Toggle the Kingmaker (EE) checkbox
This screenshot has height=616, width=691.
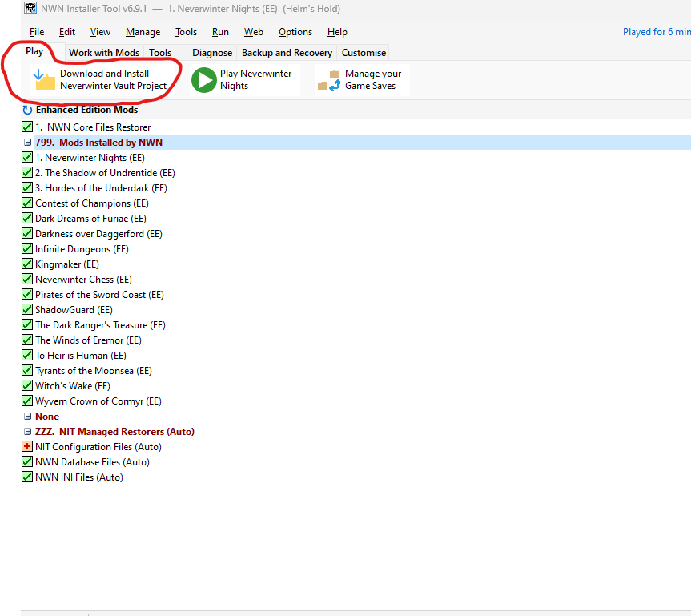(x=27, y=264)
